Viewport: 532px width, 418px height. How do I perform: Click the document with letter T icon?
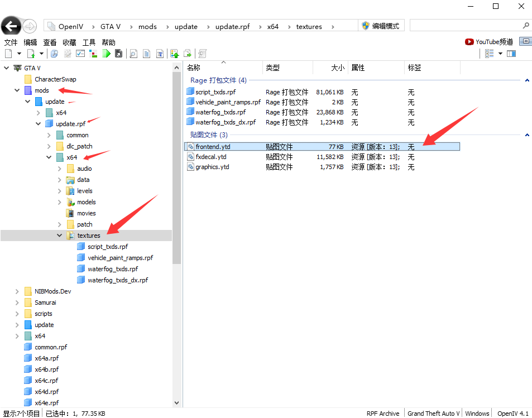[x=160, y=54]
